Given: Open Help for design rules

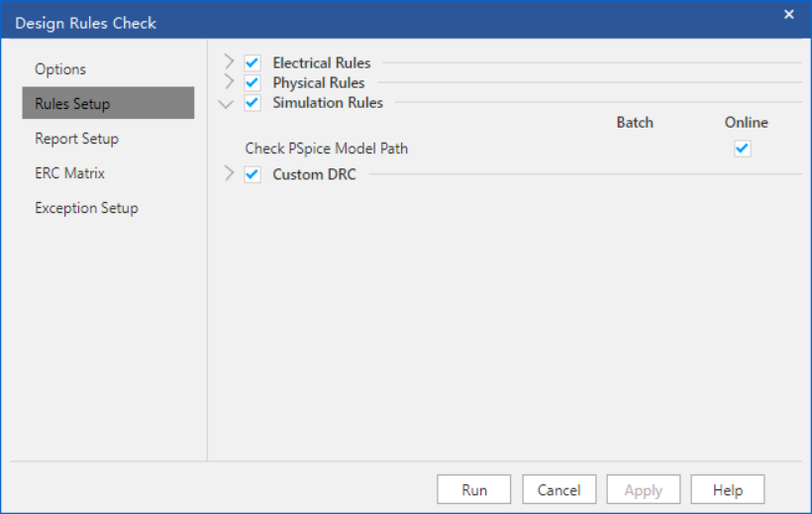Looking at the screenshot, I should coord(728,489).
